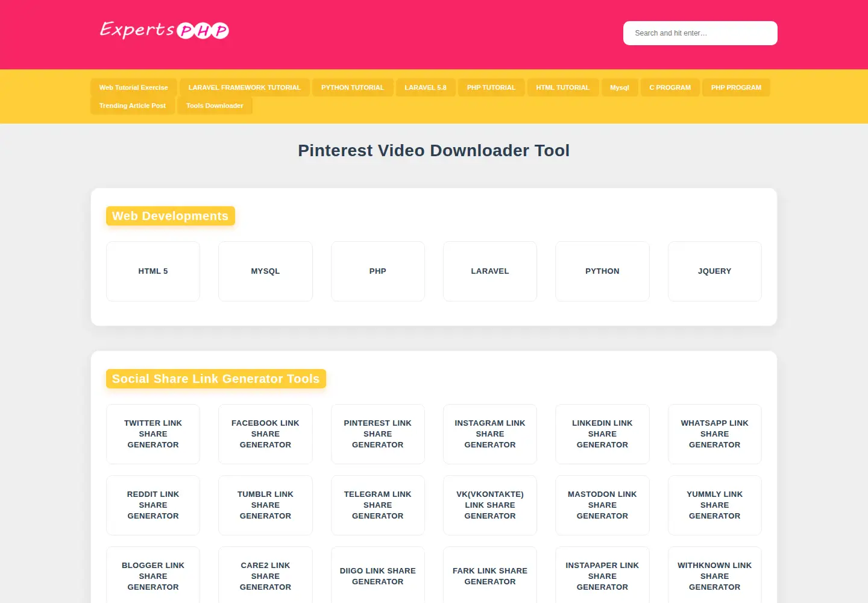Open the HTML 5 card
Screen dimensions: 868x603
coord(153,271)
